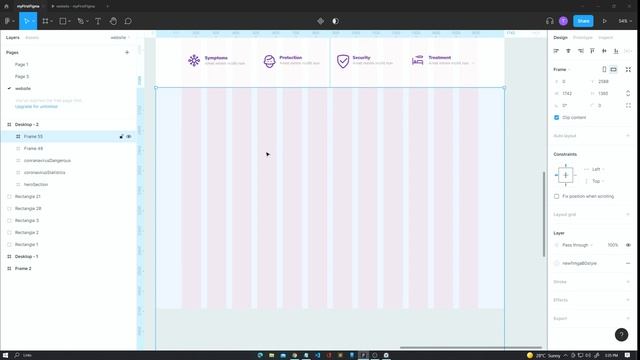Select the Pen tool
The image size is (640, 360).
click(81, 21)
